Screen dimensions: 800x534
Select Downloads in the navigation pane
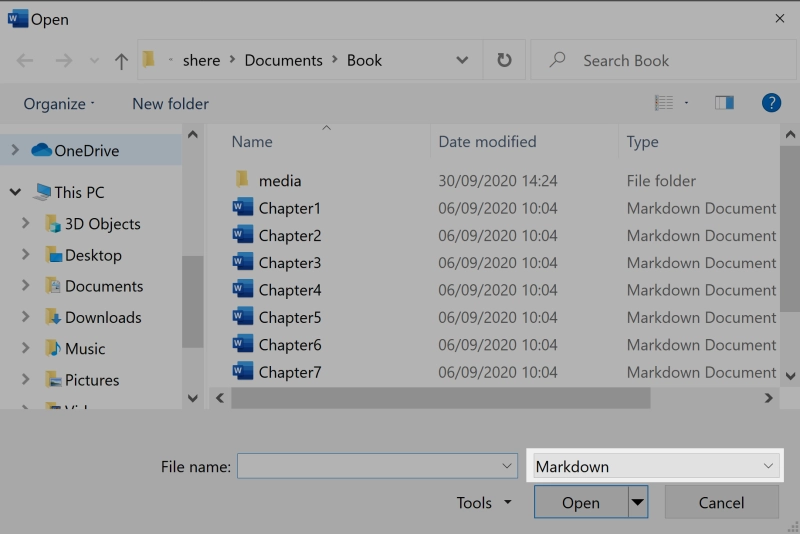[x=103, y=317]
